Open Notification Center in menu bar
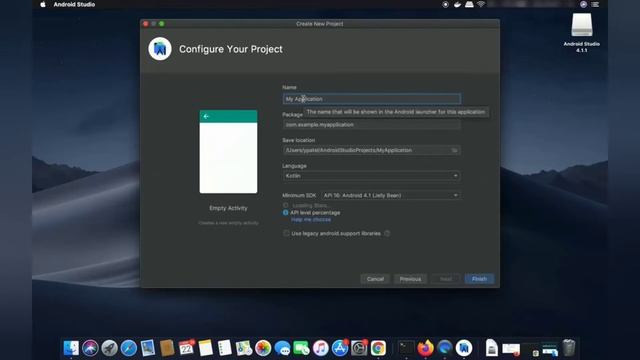 (595, 4)
